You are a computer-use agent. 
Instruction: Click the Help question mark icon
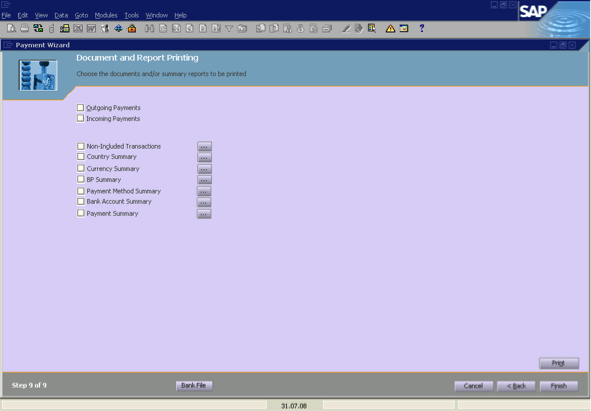422,28
